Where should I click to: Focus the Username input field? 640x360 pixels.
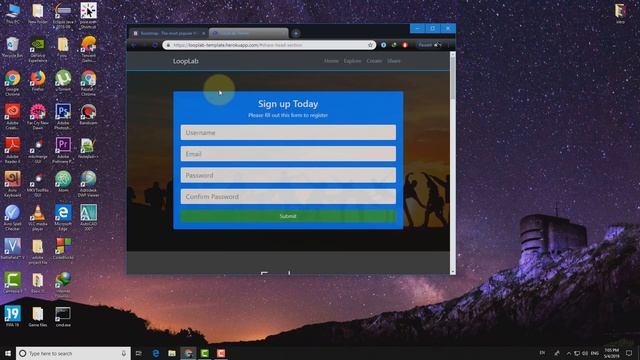tap(288, 133)
